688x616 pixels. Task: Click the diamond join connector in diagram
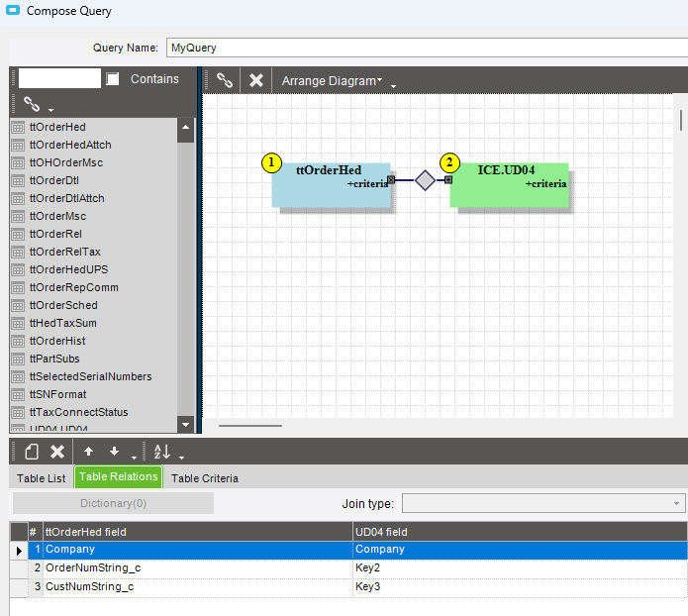(425, 180)
